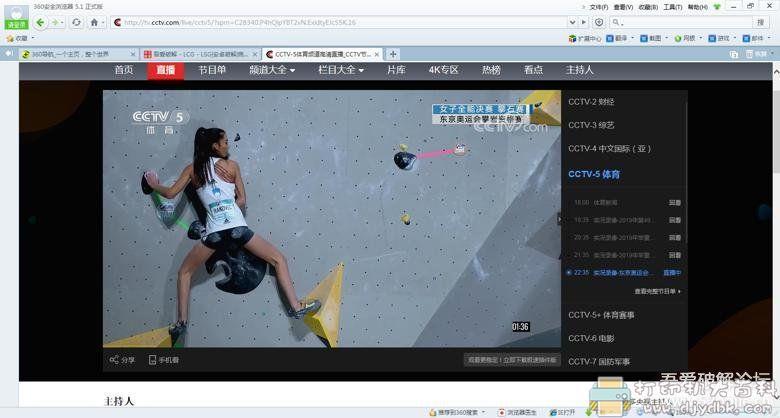
Task: Open 节目单 in site navigation
Action: pyautogui.click(x=212, y=70)
